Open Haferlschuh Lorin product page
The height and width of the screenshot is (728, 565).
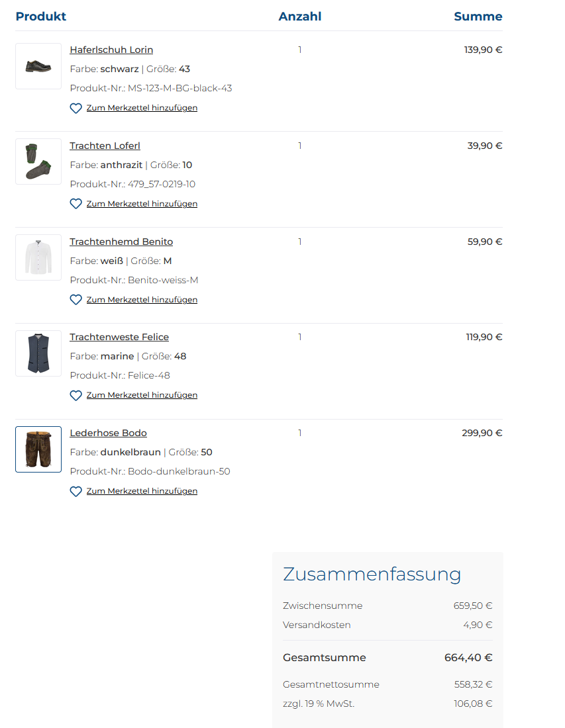[111, 50]
